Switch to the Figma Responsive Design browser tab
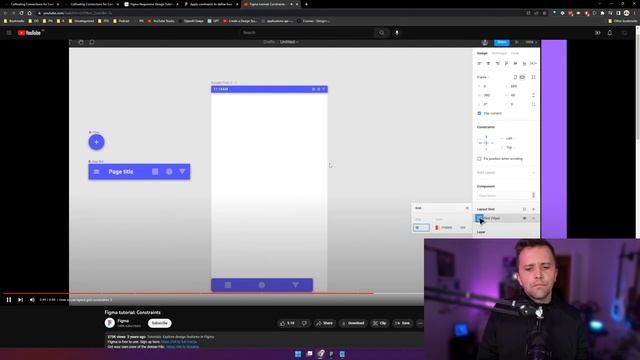 [152, 4]
